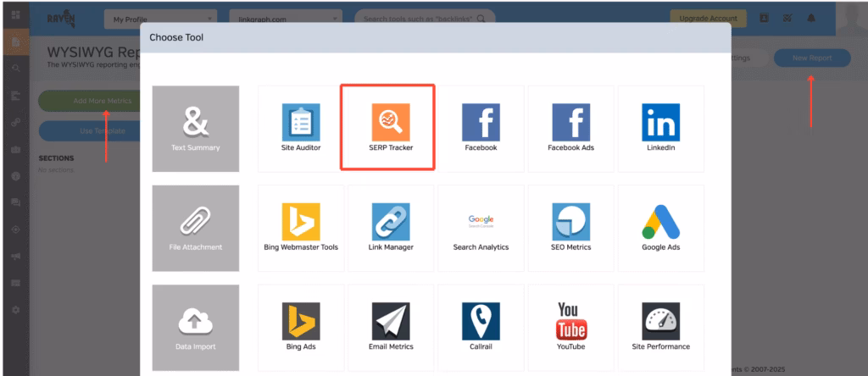This screenshot has height=376, width=868.
Task: Open the My Profile dropdown
Action: (x=159, y=18)
